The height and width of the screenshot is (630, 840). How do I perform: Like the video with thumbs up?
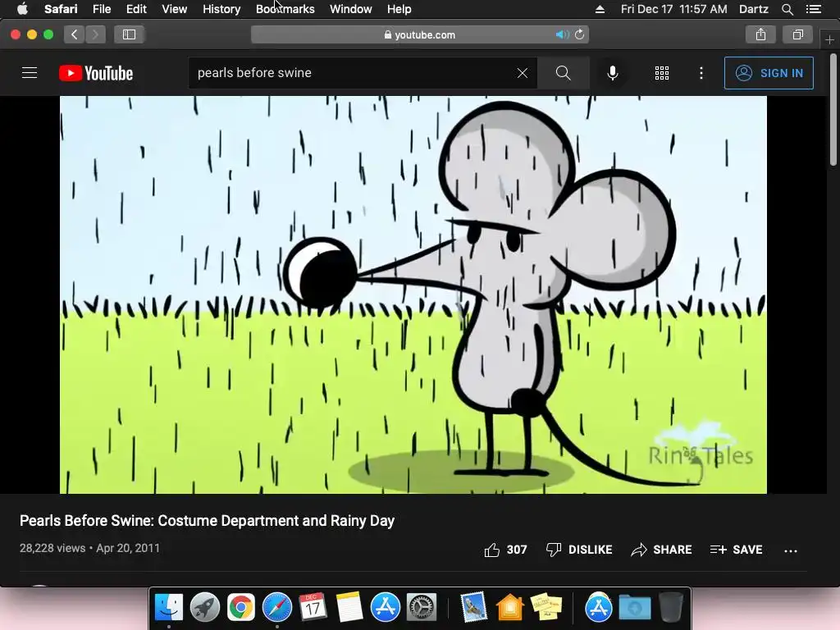coord(505,550)
